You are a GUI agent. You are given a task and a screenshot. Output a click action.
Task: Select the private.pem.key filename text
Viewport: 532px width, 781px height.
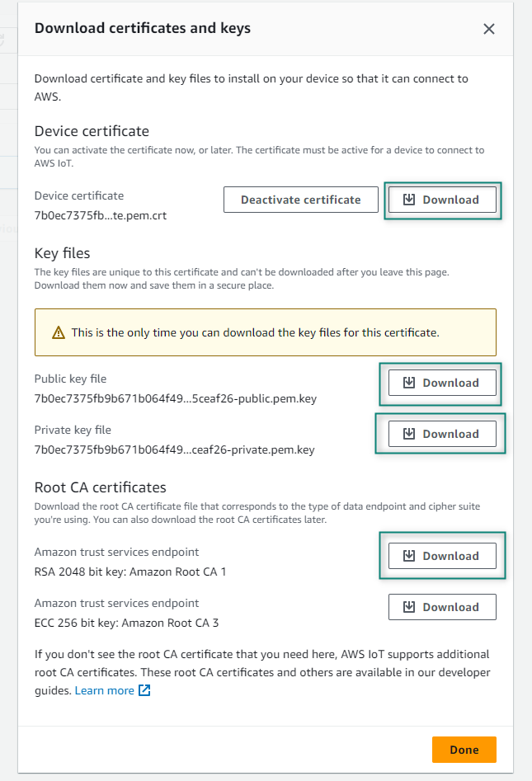point(174,449)
